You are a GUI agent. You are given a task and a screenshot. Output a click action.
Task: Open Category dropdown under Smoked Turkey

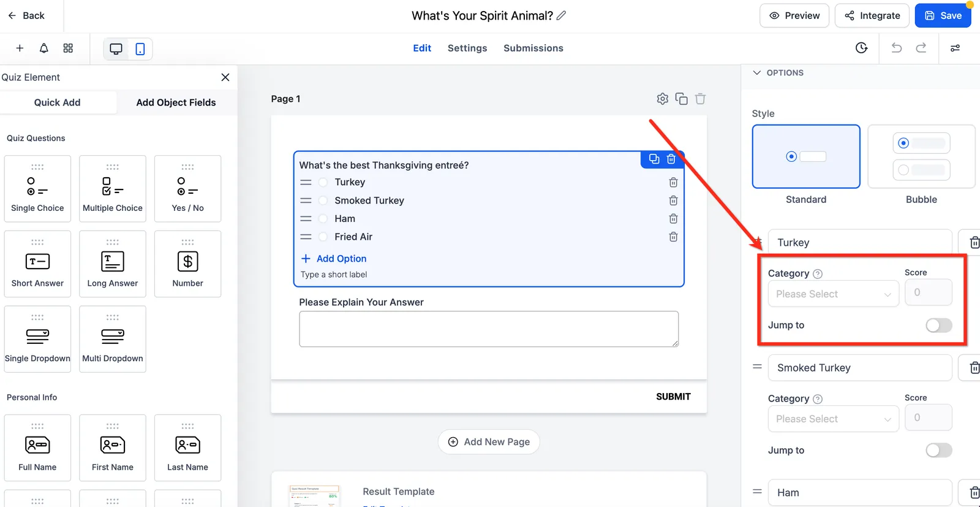(x=833, y=419)
